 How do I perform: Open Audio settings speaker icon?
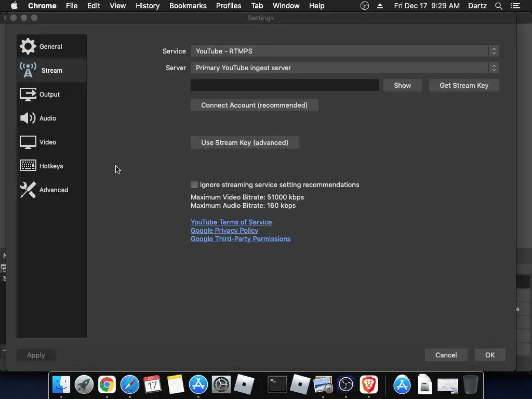pyautogui.click(x=28, y=118)
